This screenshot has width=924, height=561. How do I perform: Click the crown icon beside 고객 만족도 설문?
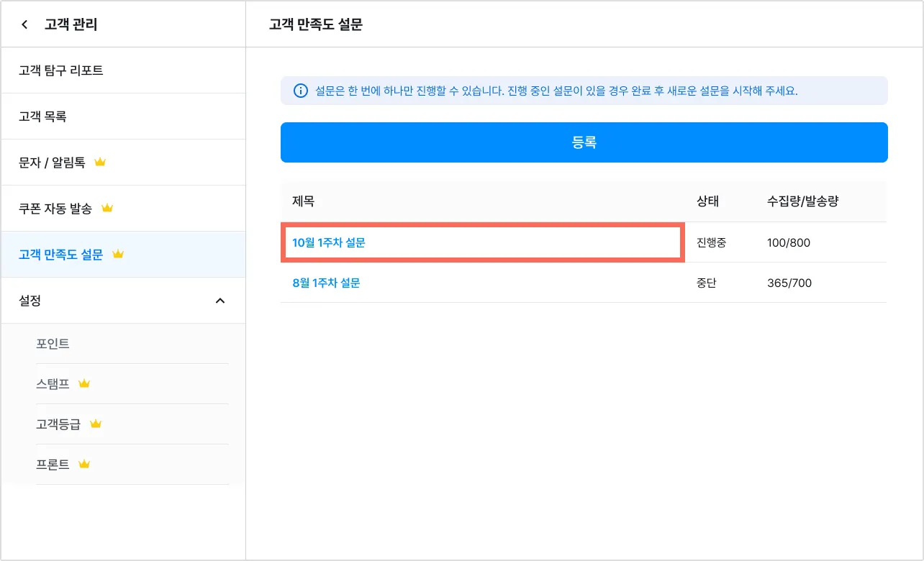[118, 255]
